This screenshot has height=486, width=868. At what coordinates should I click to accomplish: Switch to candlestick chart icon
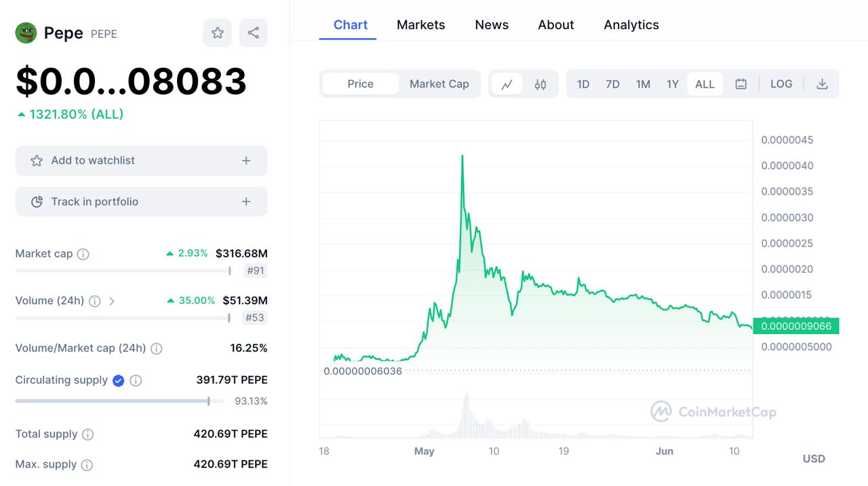[540, 84]
